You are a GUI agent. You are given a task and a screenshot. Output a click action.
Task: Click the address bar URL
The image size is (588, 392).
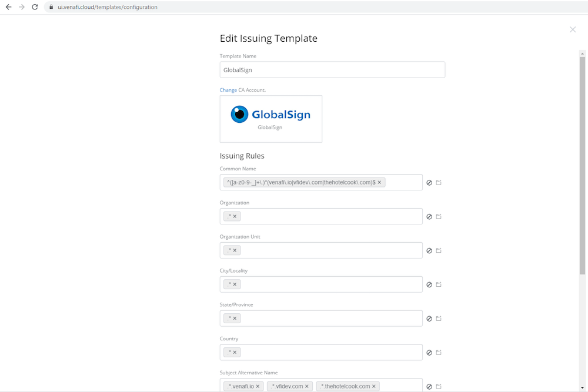click(x=107, y=6)
